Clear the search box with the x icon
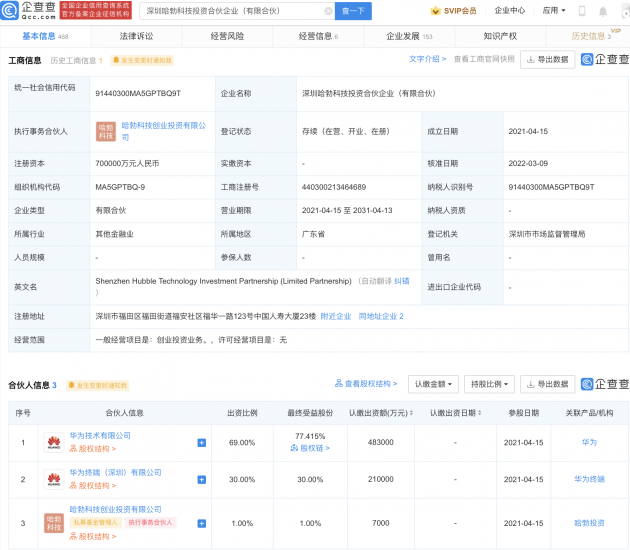Viewport: 630px width, 550px height. tap(328, 11)
